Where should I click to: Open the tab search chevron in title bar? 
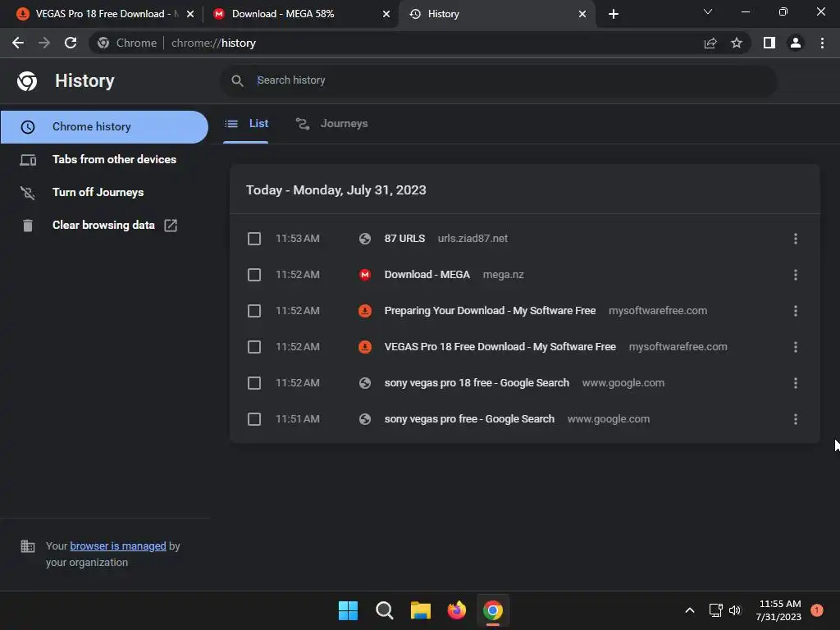coord(708,11)
